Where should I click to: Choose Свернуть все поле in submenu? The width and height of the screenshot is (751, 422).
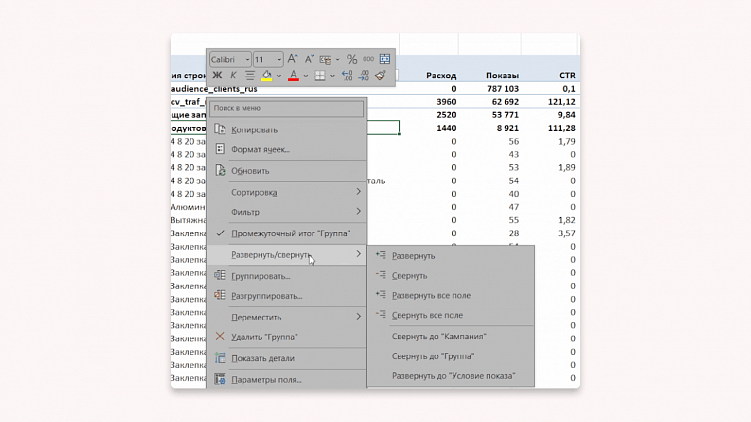coord(427,316)
